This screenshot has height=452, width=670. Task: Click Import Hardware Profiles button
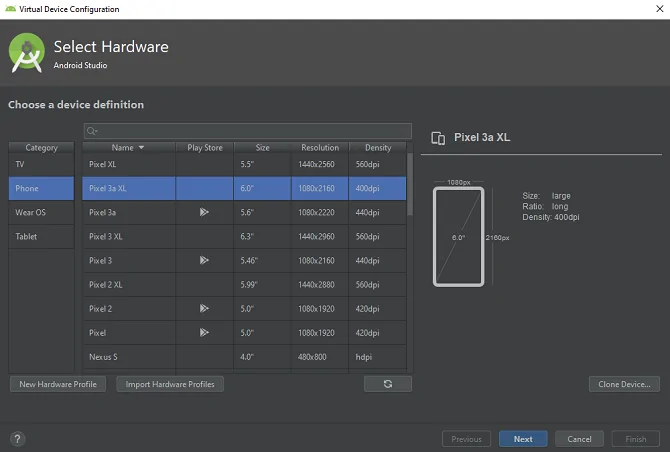tap(170, 384)
